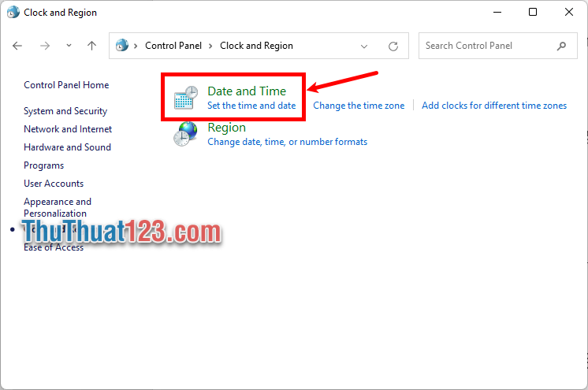This screenshot has height=390, width=588.
Task: Open Change date, time, or number formats
Action: coord(287,142)
